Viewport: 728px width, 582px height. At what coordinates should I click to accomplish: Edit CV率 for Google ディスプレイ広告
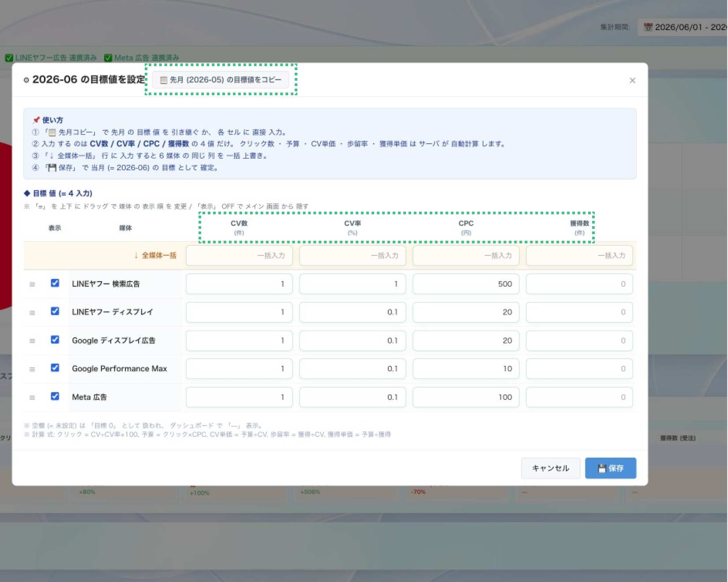tap(353, 341)
